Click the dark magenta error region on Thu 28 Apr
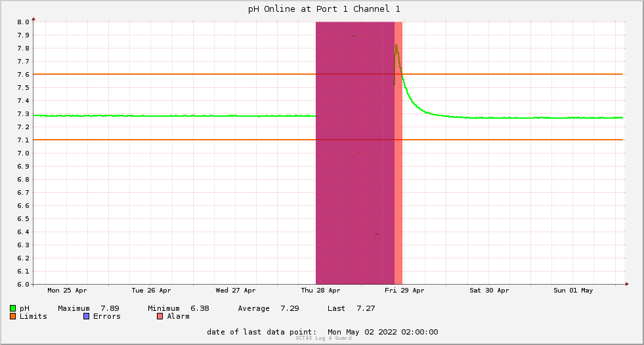Image resolution: width=644 pixels, height=345 pixels. tap(355, 153)
